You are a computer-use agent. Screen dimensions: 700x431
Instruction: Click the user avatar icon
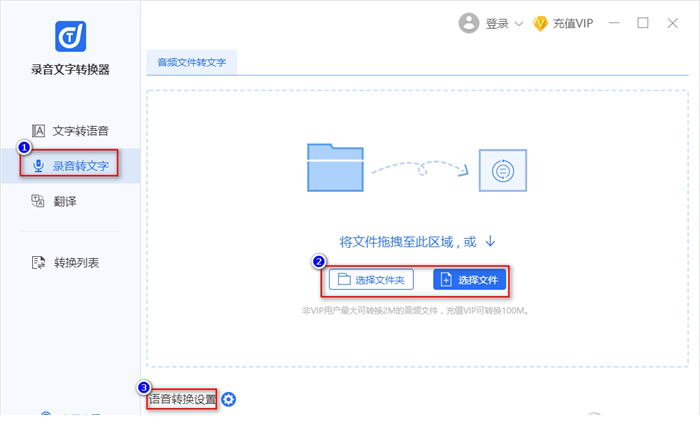click(469, 23)
